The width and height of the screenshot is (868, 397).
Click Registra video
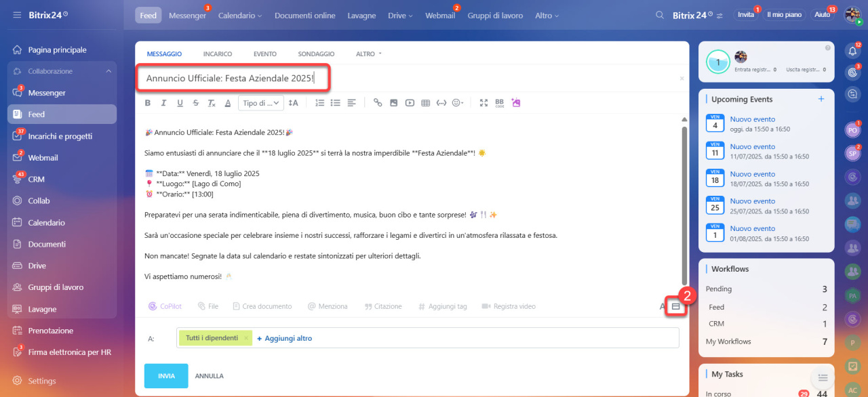coord(509,306)
